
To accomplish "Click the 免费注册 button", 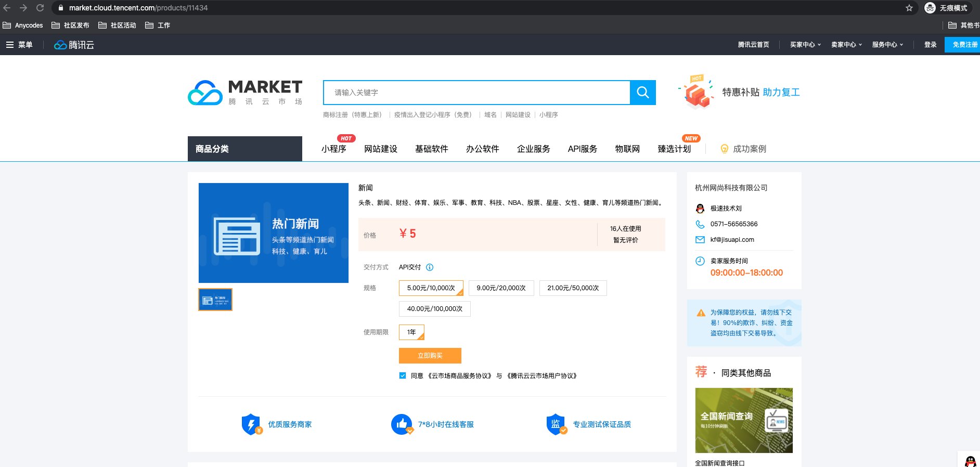I will 962,45.
